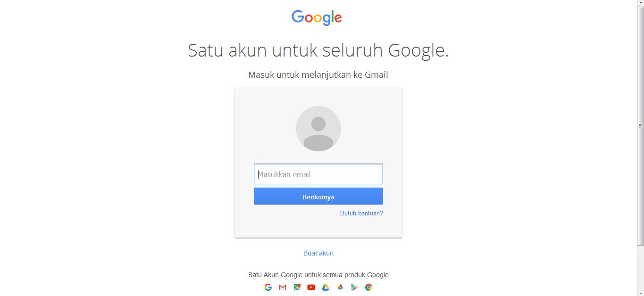Open the Butuh bantuan? help link
The image size is (644, 296).
(361, 214)
